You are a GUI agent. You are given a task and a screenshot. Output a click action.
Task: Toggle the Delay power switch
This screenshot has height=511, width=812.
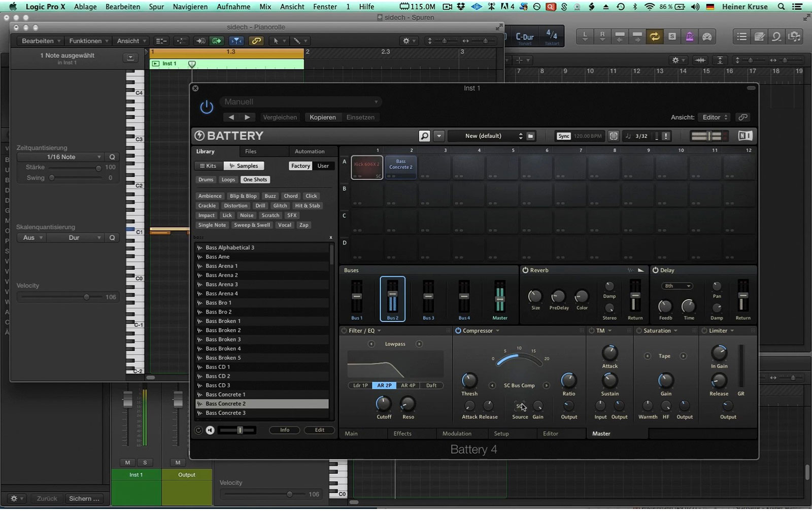[655, 270]
